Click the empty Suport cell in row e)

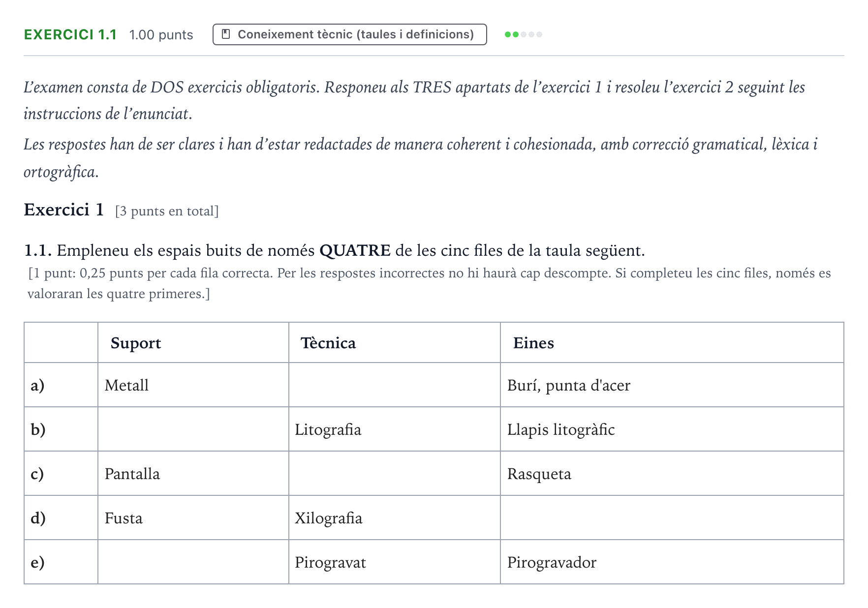pyautogui.click(x=193, y=562)
